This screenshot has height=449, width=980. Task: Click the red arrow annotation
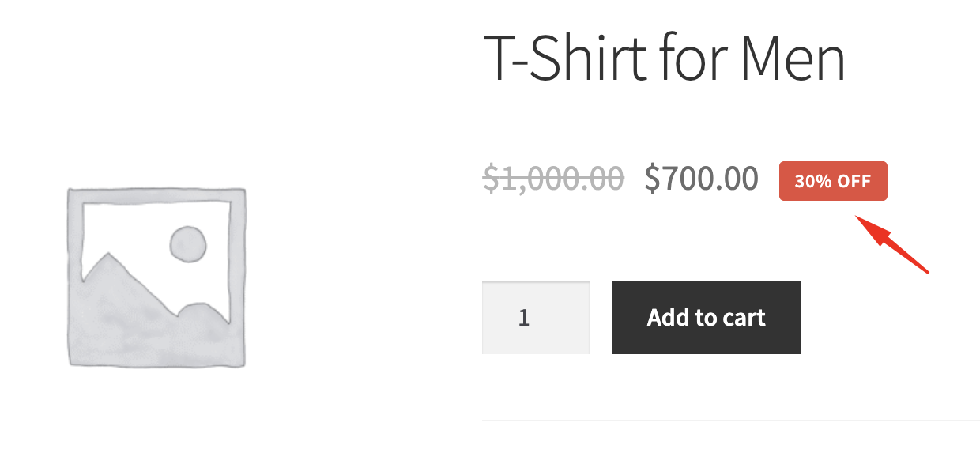tap(893, 246)
